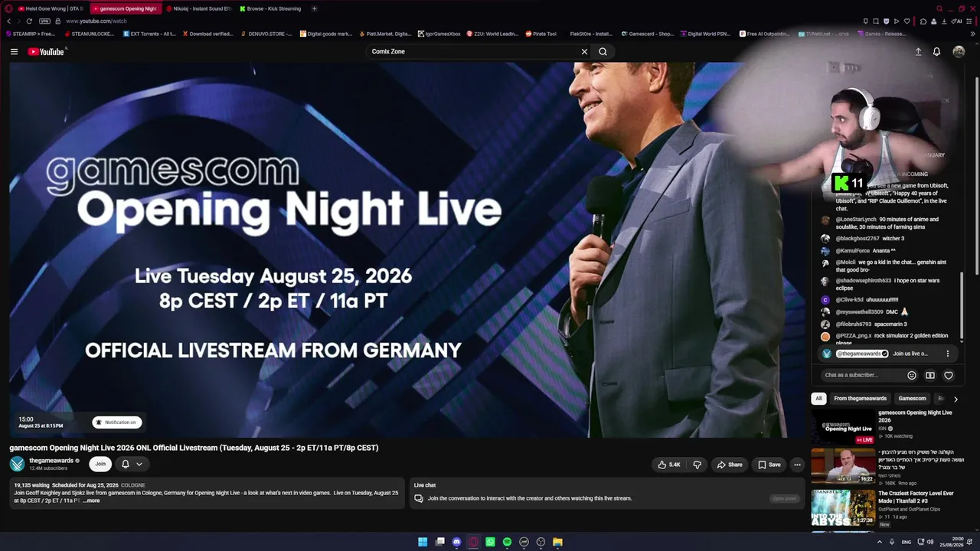980x551 pixels.
Task: Dislike the gamescom livestream video
Action: tap(697, 465)
